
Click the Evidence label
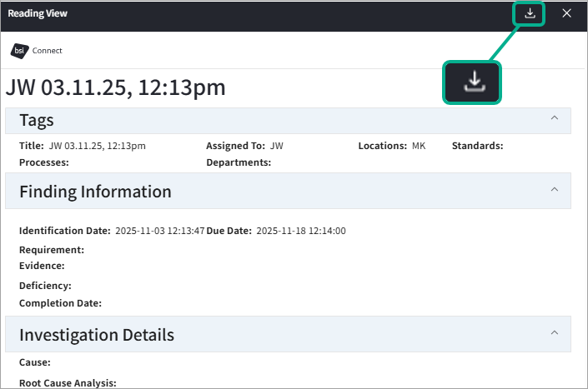pyautogui.click(x=42, y=266)
